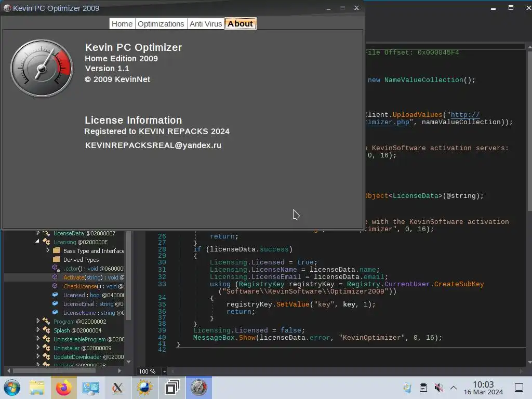Select the About tab
Viewport: 532px width, 399px height.
tap(240, 24)
